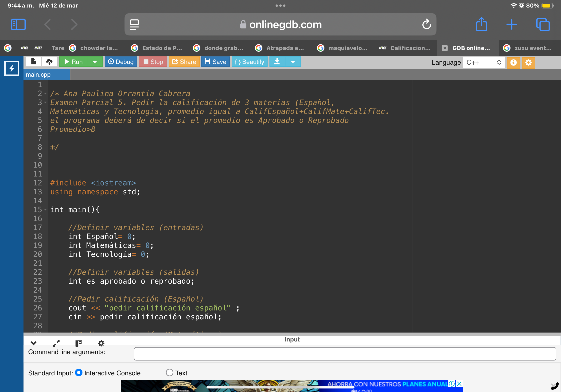Select Text standard input option
This screenshot has height=392, width=561.
[170, 372]
